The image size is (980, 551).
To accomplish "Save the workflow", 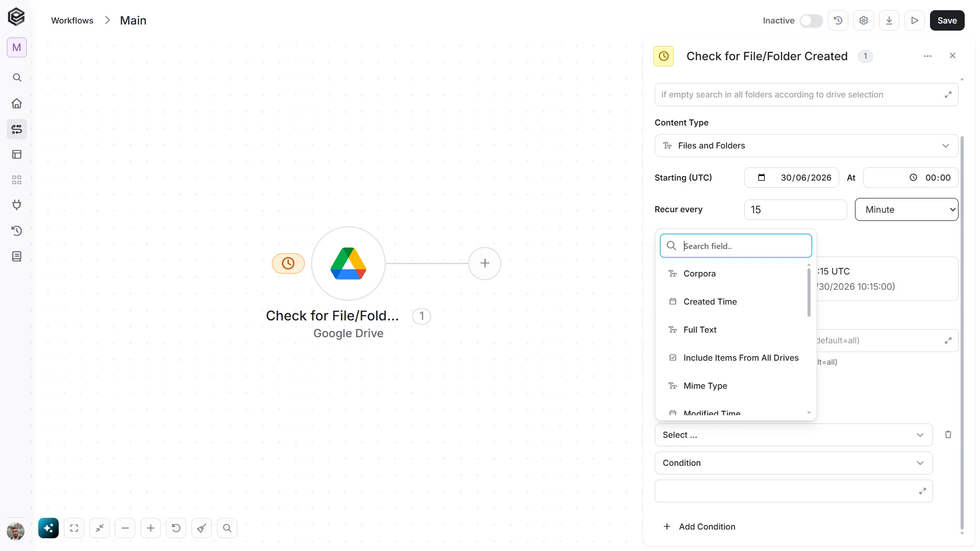I will tap(947, 20).
